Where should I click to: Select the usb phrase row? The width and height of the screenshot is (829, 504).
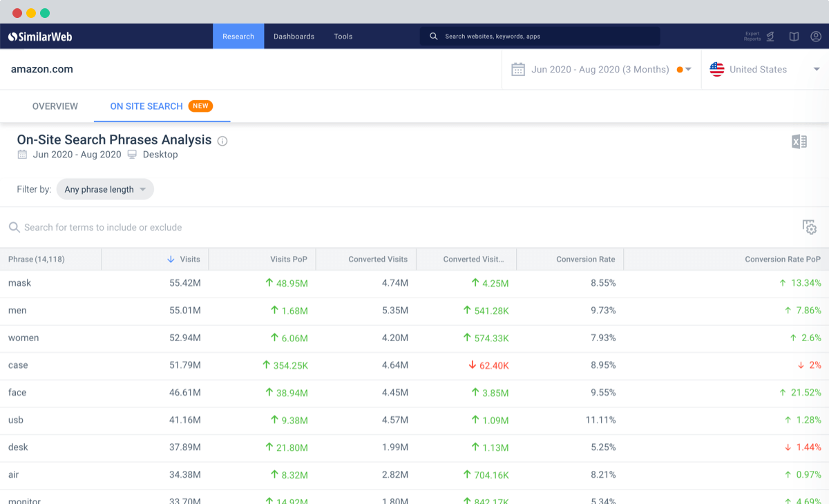point(414,420)
